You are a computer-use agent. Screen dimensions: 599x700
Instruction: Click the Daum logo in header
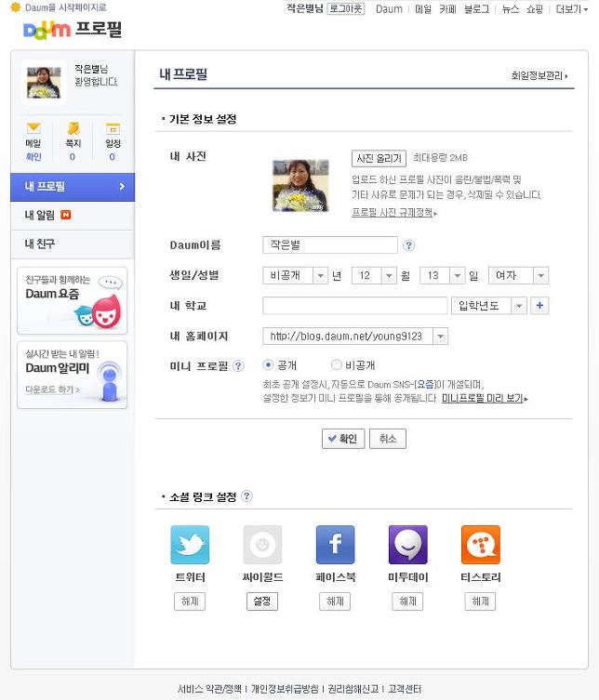click(x=47, y=30)
